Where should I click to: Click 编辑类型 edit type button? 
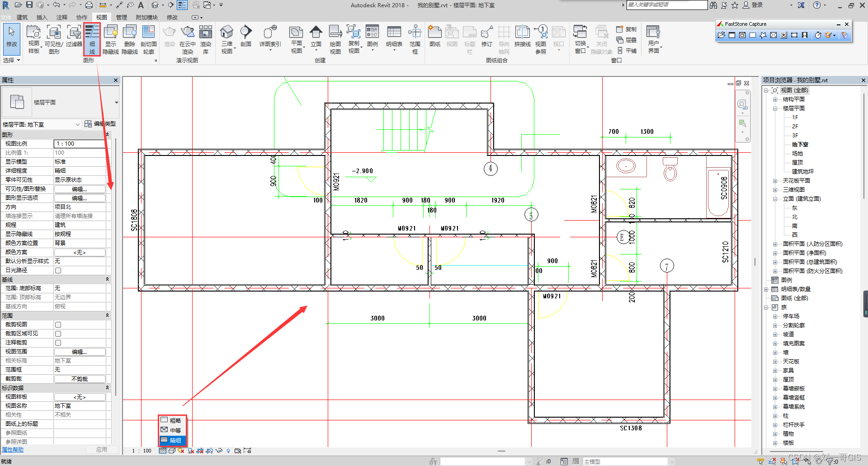coord(100,124)
